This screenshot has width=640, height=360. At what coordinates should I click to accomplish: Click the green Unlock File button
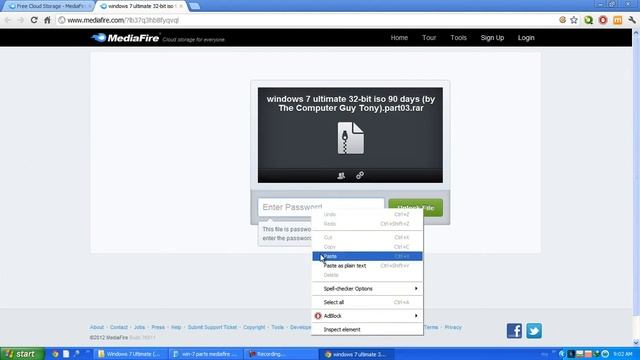pyautogui.click(x=416, y=208)
